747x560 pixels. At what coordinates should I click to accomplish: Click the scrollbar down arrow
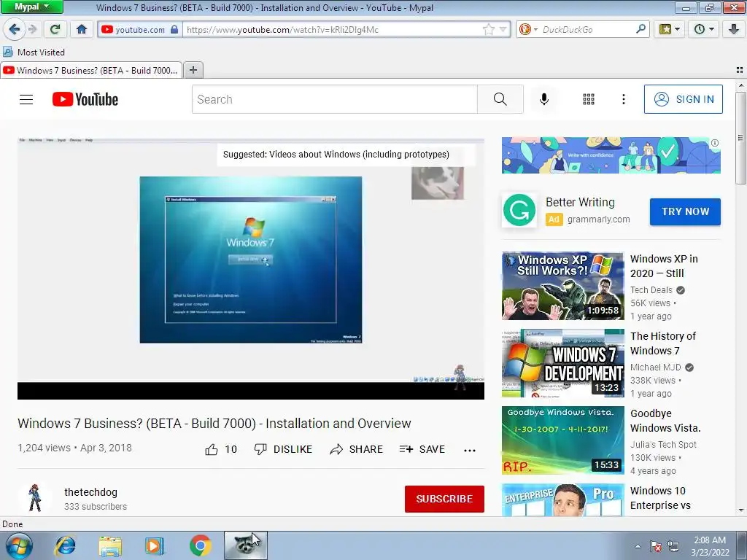(740, 510)
